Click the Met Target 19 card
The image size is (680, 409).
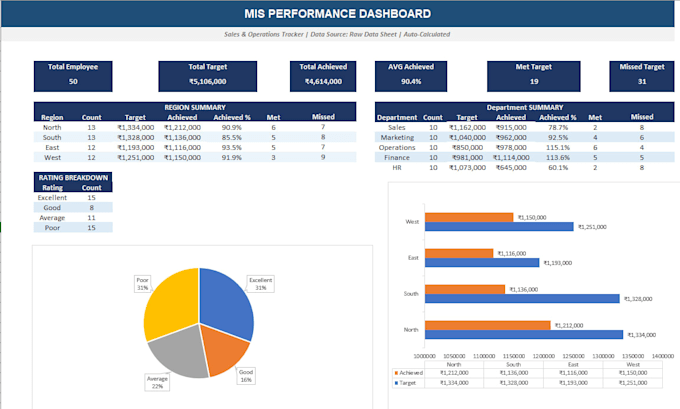coord(533,76)
